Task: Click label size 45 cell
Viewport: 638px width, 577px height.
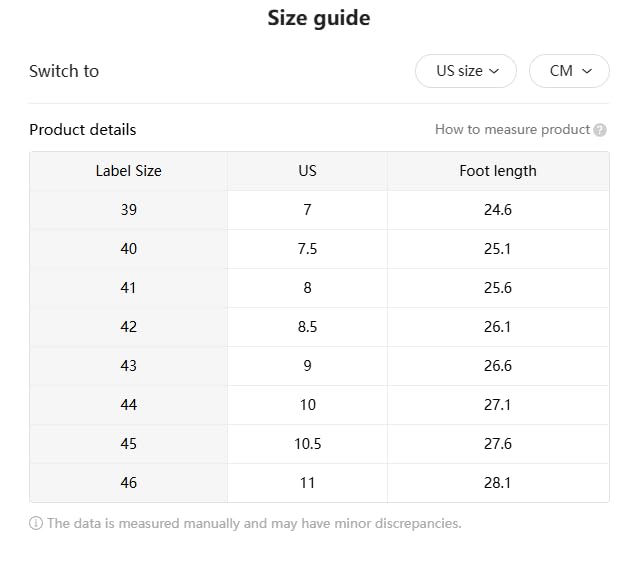Action: [128, 444]
